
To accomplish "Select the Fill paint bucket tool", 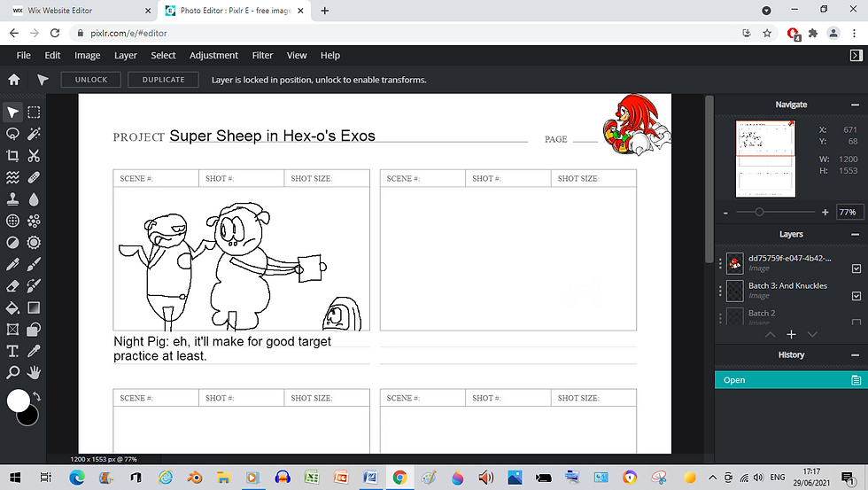I will click(12, 307).
